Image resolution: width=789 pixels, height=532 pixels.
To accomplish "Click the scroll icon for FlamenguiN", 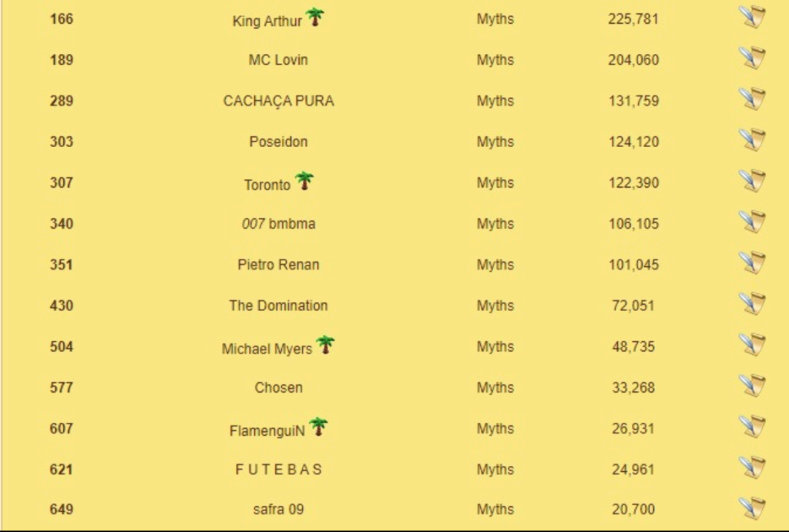I will (x=752, y=427).
